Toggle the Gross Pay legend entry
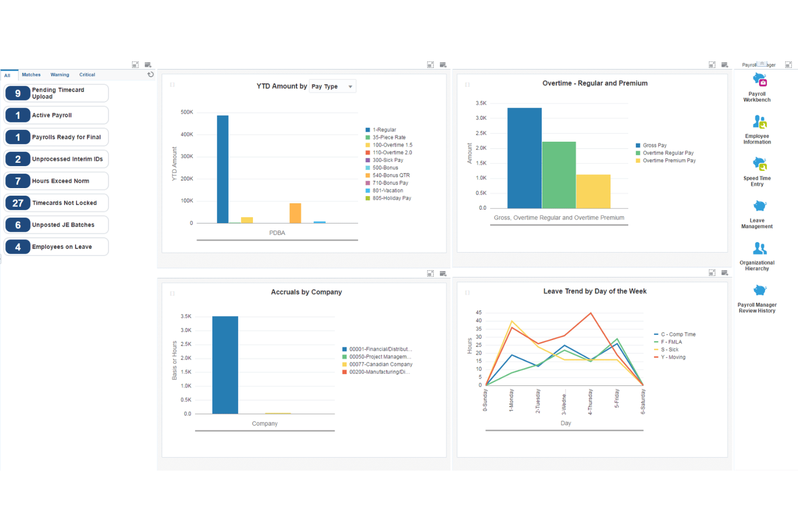Viewport: 798px width, 532px height. point(651,146)
